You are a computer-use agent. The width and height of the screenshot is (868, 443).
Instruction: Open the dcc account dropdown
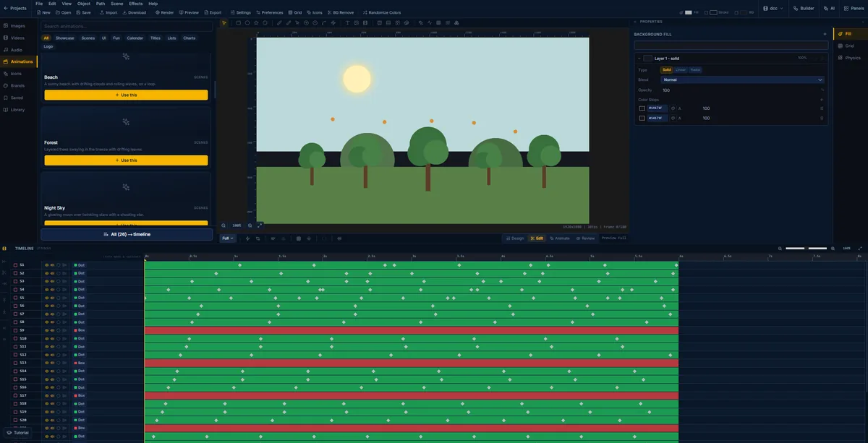coord(773,8)
